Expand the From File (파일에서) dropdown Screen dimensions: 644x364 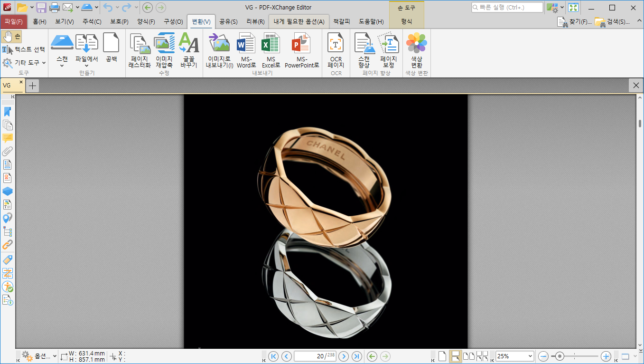coord(87,66)
